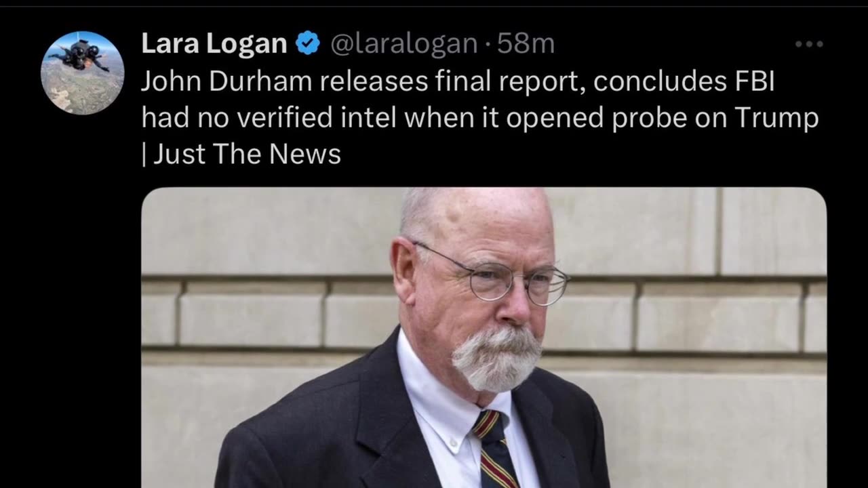This screenshot has width=868, height=488.
Task: Visit the Lara Logan display name
Action: [x=214, y=44]
